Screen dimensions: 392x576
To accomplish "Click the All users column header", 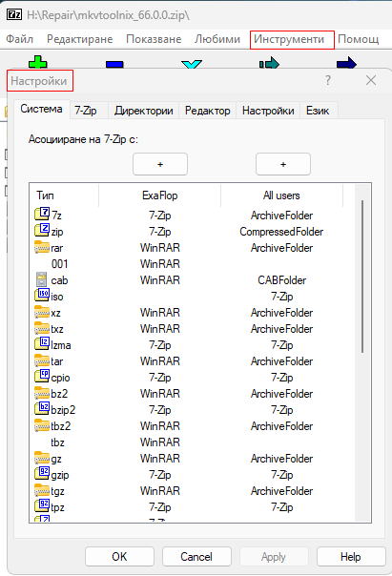I will 281,195.
